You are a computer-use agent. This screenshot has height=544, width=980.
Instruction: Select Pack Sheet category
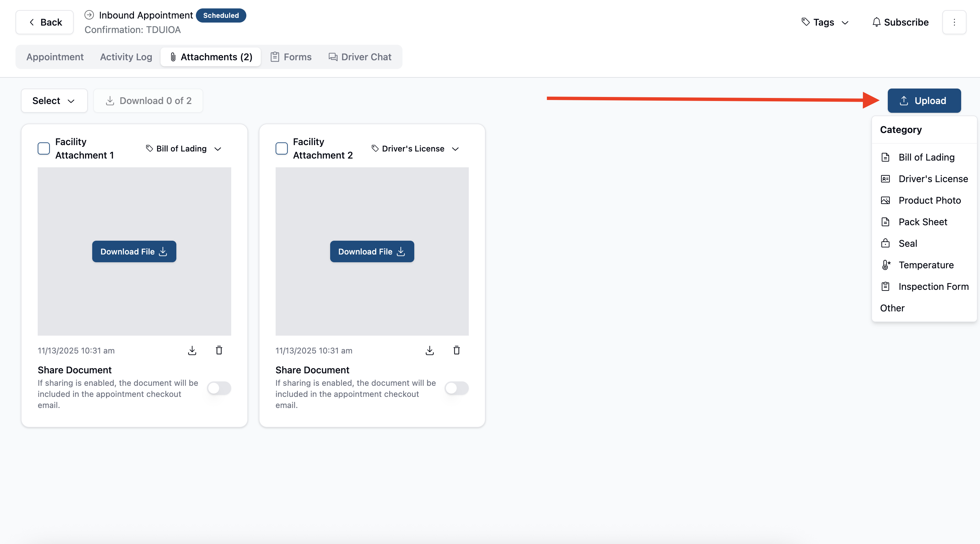coord(924,222)
